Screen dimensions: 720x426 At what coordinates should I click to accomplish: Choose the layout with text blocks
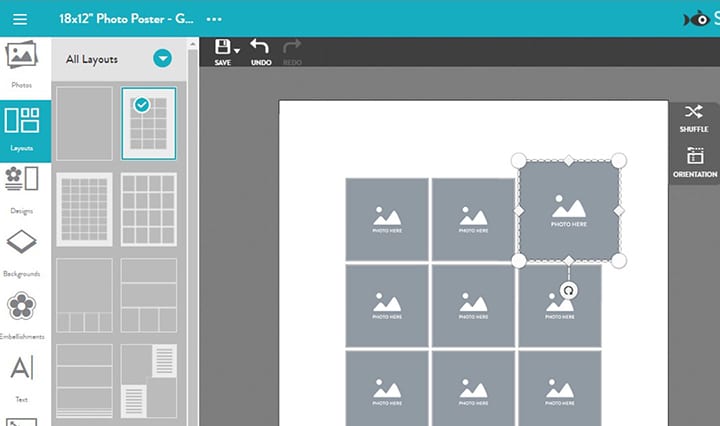click(x=149, y=381)
